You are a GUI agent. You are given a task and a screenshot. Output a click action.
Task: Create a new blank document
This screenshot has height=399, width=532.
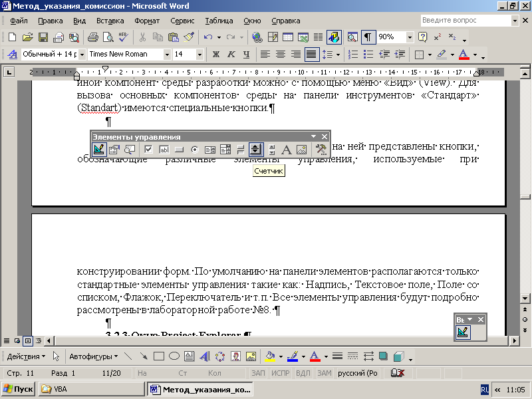point(12,37)
